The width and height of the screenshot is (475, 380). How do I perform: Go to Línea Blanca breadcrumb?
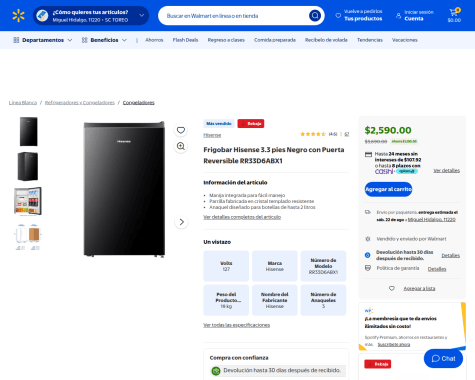(x=23, y=103)
